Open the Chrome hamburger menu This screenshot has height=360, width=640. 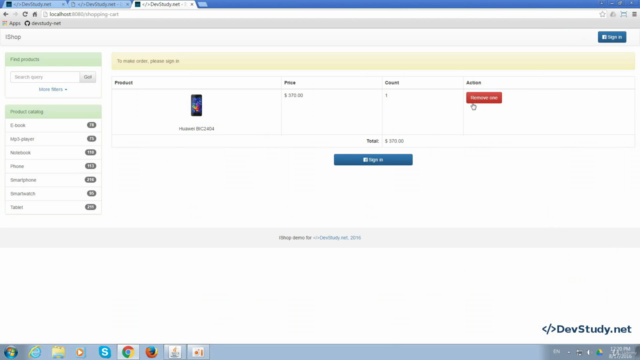(634, 14)
